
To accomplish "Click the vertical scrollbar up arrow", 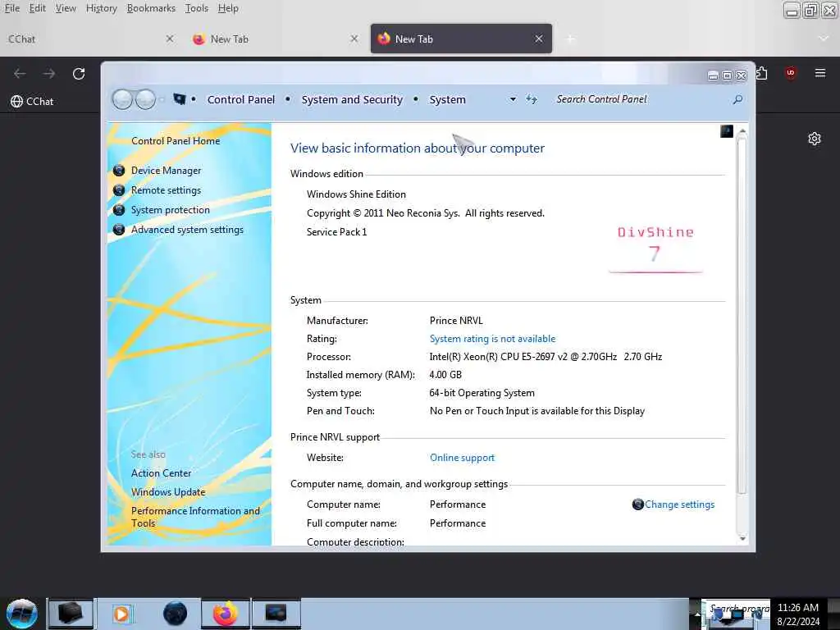I will pyautogui.click(x=742, y=131).
